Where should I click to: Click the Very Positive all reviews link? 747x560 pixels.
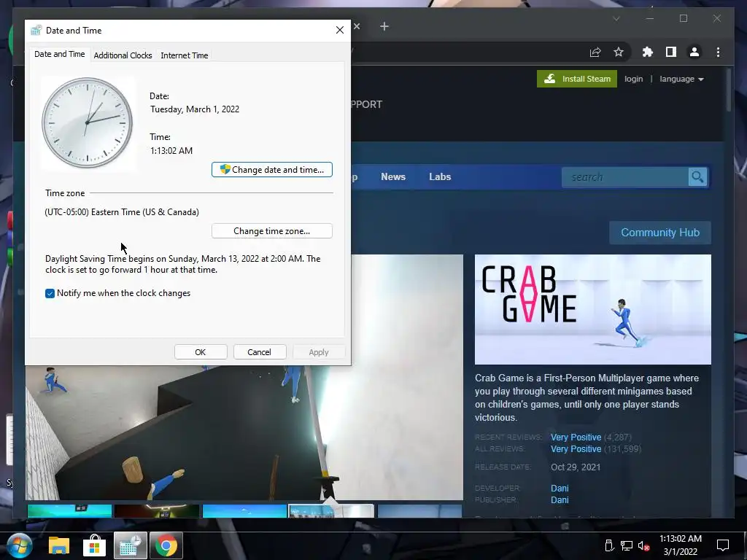click(x=576, y=449)
